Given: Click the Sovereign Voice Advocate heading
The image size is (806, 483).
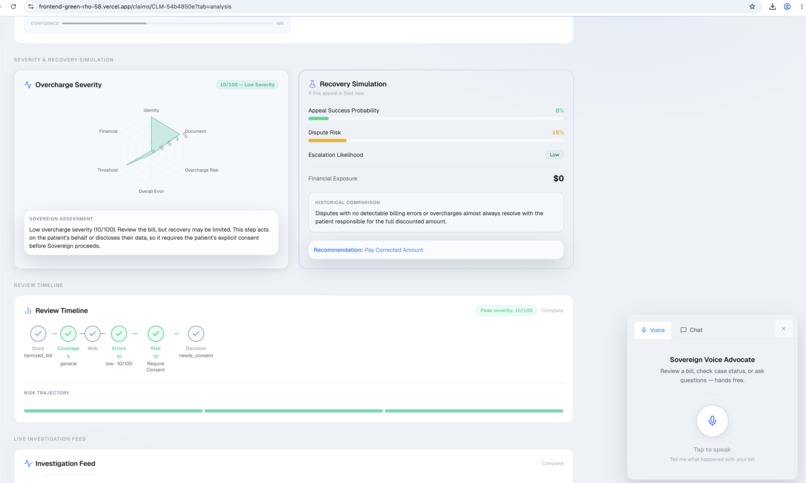Looking at the screenshot, I should pos(712,360).
